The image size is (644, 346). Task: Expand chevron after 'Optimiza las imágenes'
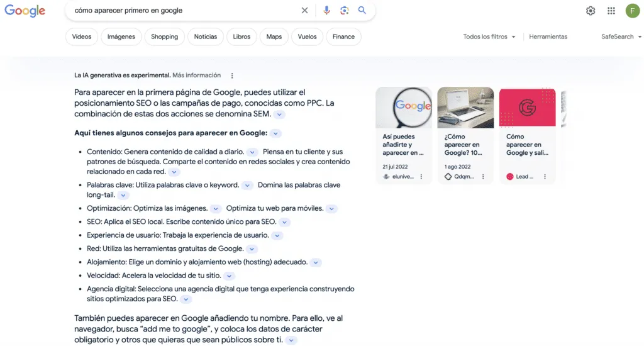tap(216, 209)
